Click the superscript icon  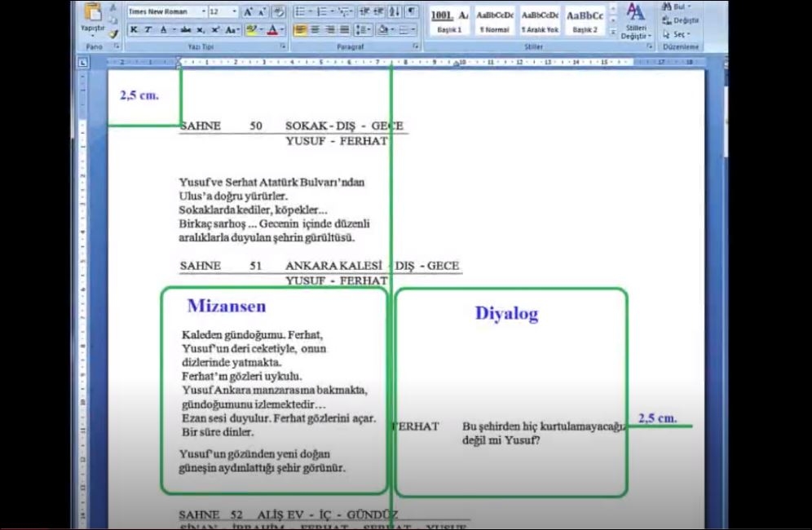pyautogui.click(x=215, y=30)
